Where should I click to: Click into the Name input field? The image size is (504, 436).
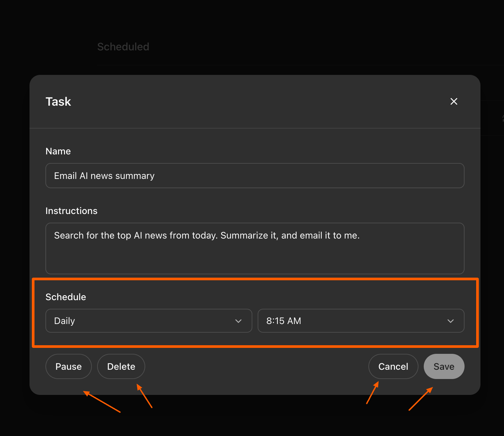point(255,176)
